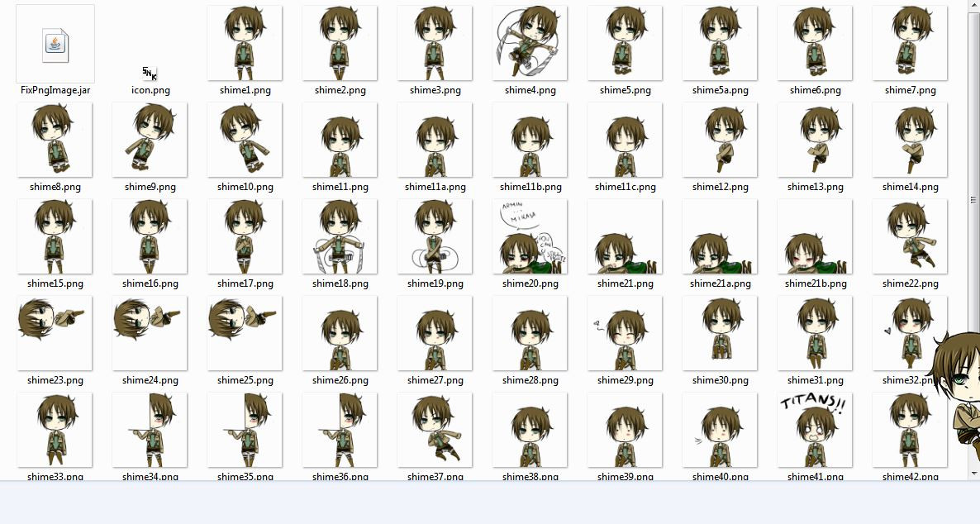Select shime9.png falling pose thumbnail

coord(150,140)
